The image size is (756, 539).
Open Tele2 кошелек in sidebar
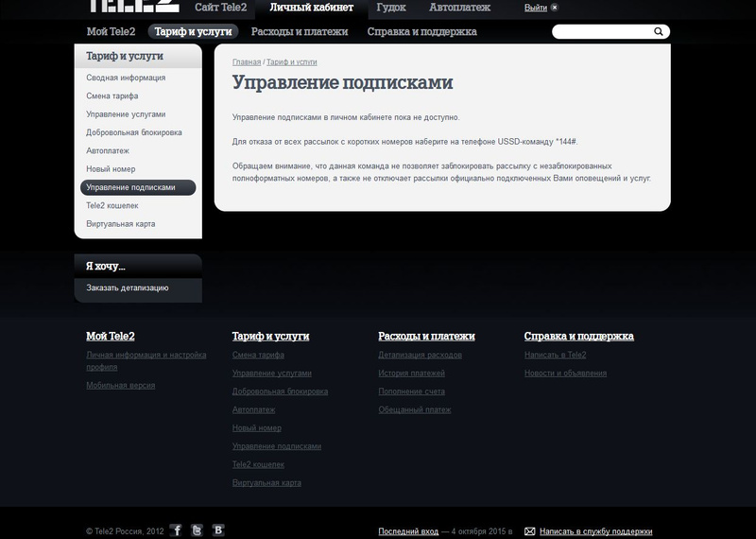click(112, 205)
